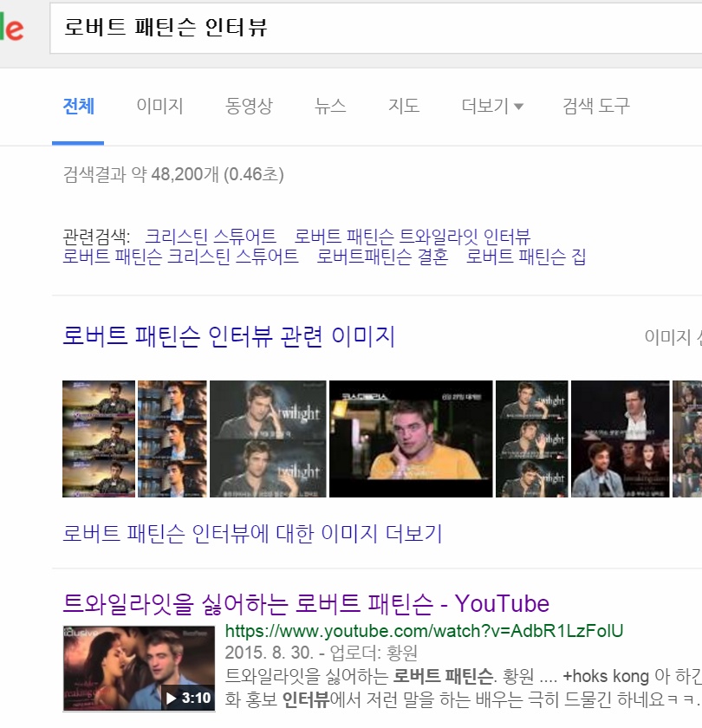Image resolution: width=702 pixels, height=728 pixels.
Task: Open the 지도 tab
Action: 404,107
